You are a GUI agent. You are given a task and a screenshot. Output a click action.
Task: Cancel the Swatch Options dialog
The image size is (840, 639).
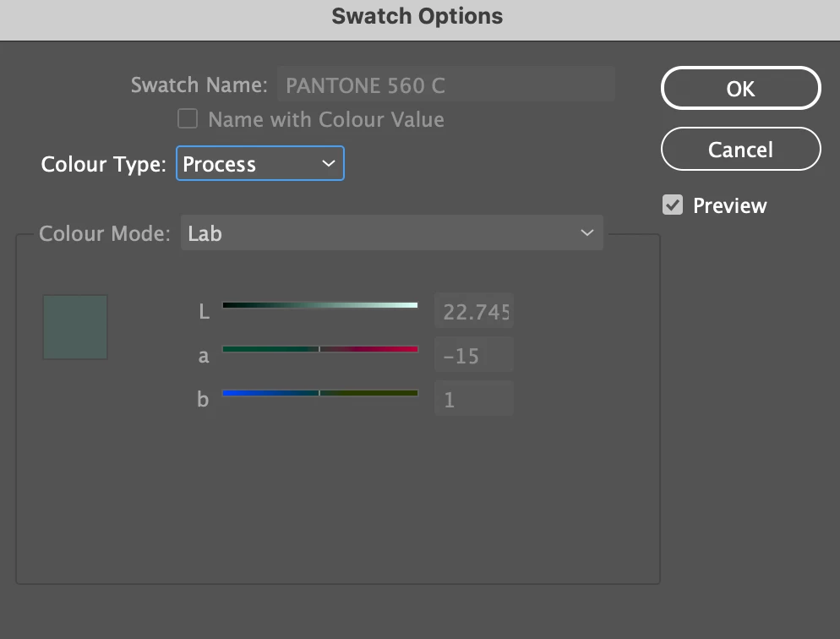click(x=740, y=150)
